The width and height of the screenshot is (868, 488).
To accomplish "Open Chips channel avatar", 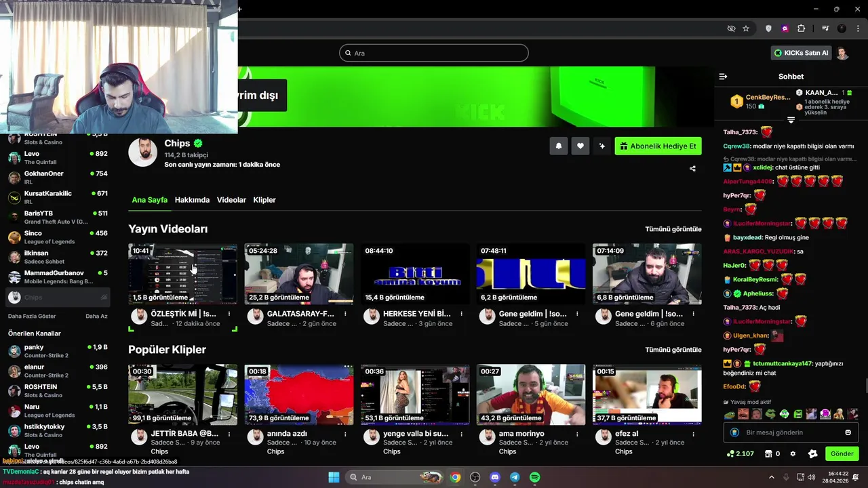I will click(x=143, y=152).
